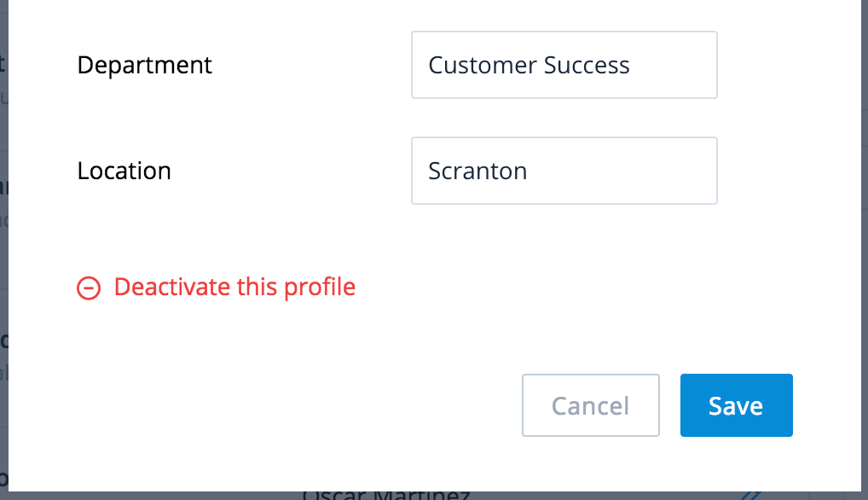Click the minus symbol left of Deactivate
The width and height of the screenshot is (868, 500).
pos(89,288)
